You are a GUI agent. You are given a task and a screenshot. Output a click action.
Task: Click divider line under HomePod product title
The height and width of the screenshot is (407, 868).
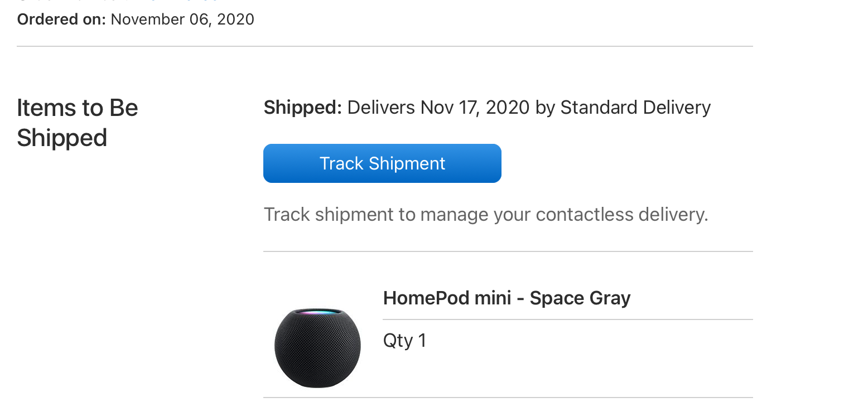click(568, 319)
